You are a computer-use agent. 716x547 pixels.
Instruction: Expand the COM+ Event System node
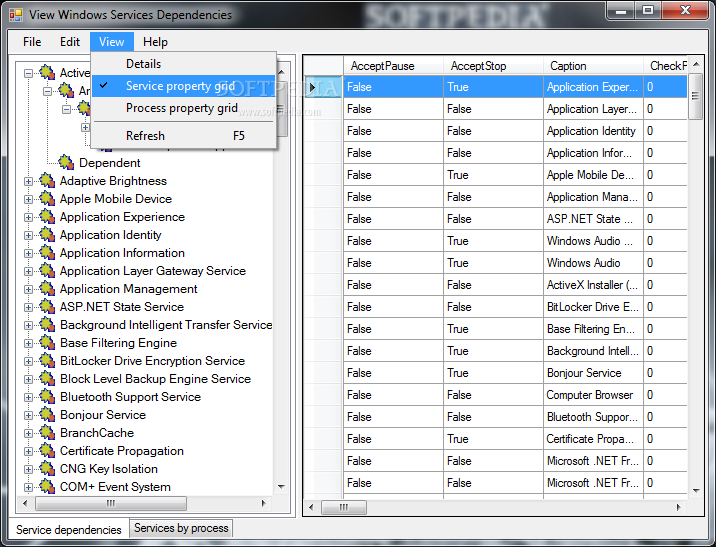point(28,488)
